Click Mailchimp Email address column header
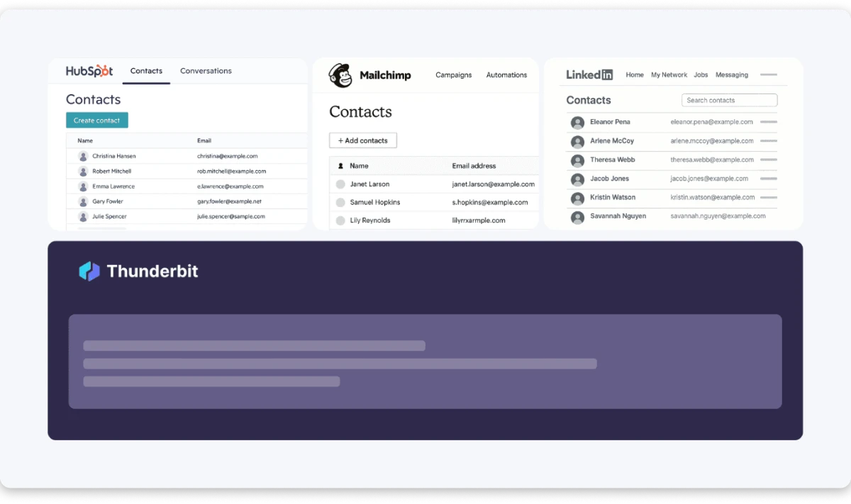The height and width of the screenshot is (504, 851). [474, 166]
